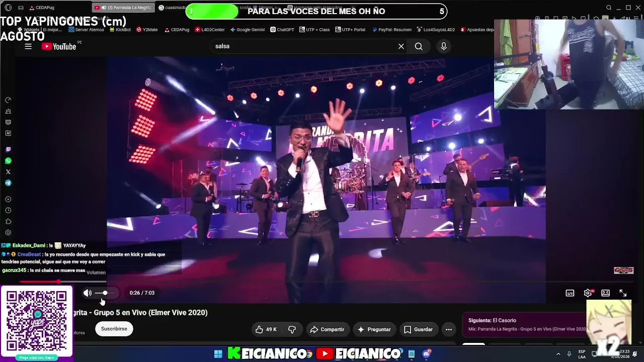Save the video with Guardar
The image size is (644, 362).
tap(419, 329)
